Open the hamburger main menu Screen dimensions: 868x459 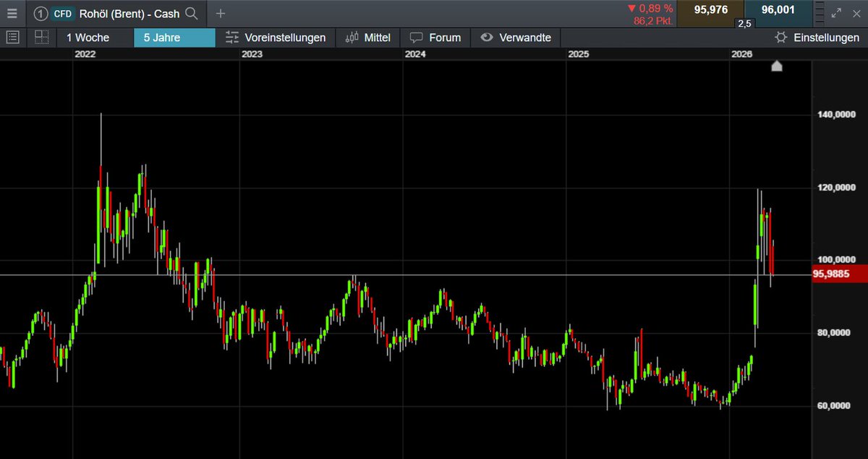click(x=12, y=13)
